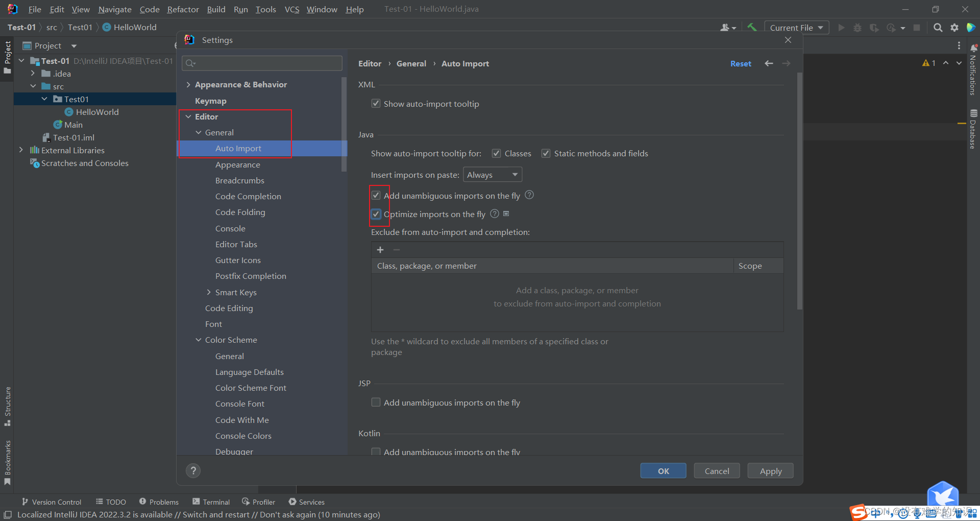Screen dimensions: 980x521
Task: Open the Structure tool window
Action: (8, 406)
